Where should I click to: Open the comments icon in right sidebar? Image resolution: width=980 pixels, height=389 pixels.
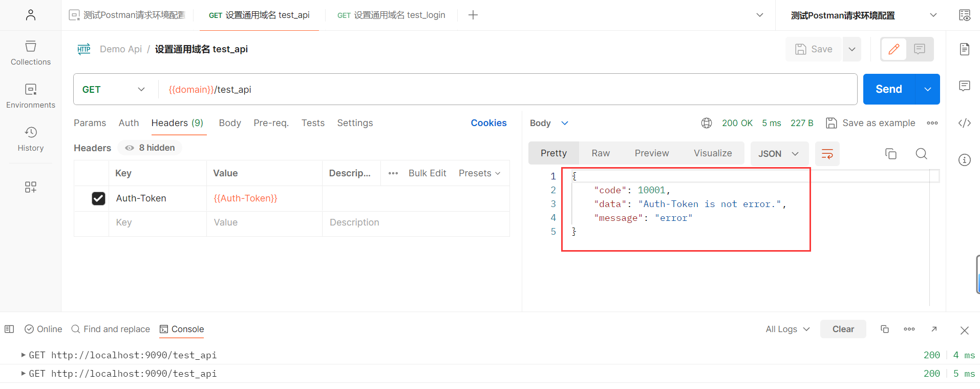coord(965,86)
